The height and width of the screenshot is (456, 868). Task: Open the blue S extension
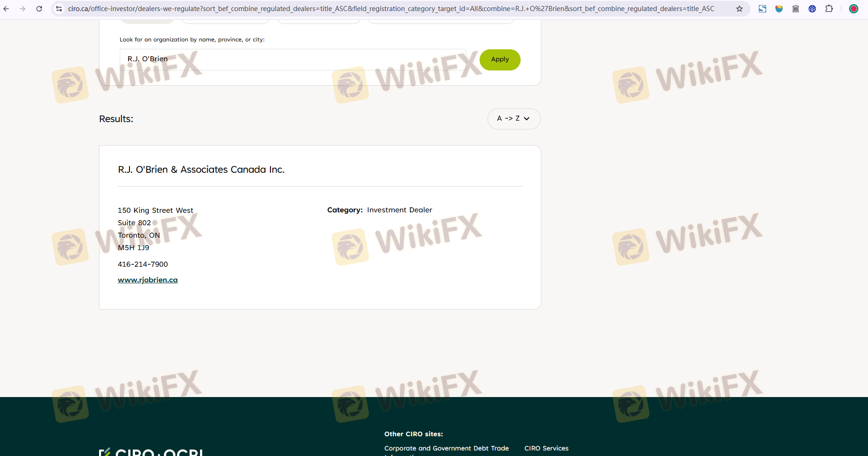coord(762,9)
